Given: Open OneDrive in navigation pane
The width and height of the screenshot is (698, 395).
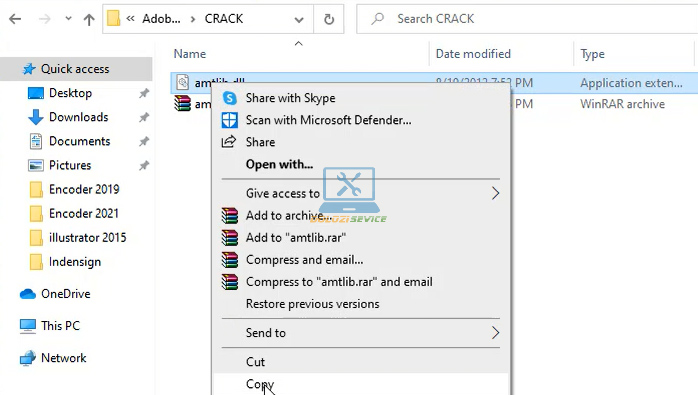Looking at the screenshot, I should coord(65,294).
